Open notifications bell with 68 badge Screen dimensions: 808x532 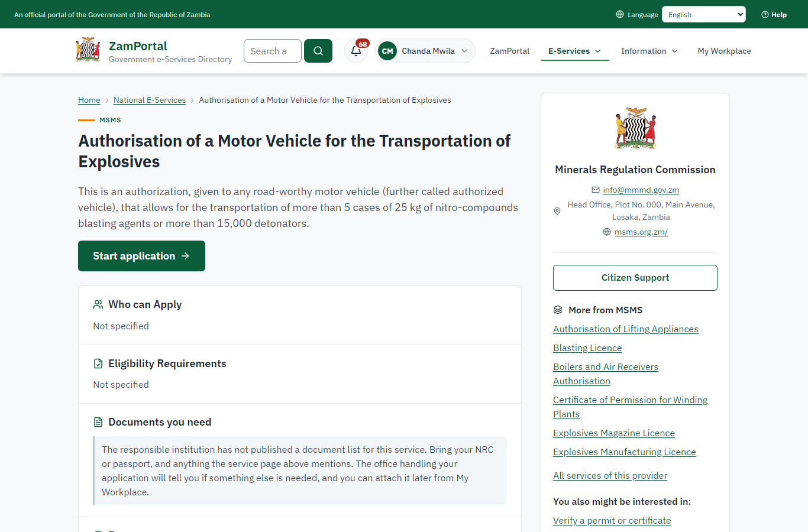point(356,51)
